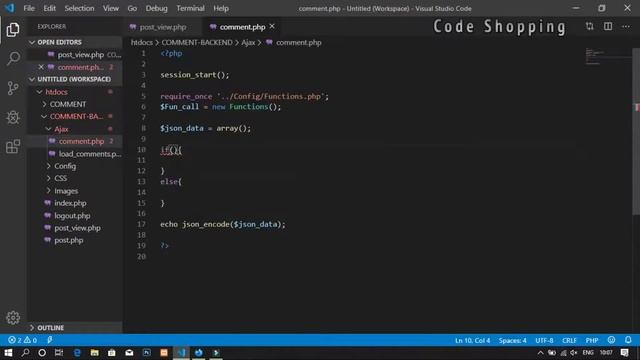Open the Debug menu
Screen dimensions: 640x360
tap(156, 8)
